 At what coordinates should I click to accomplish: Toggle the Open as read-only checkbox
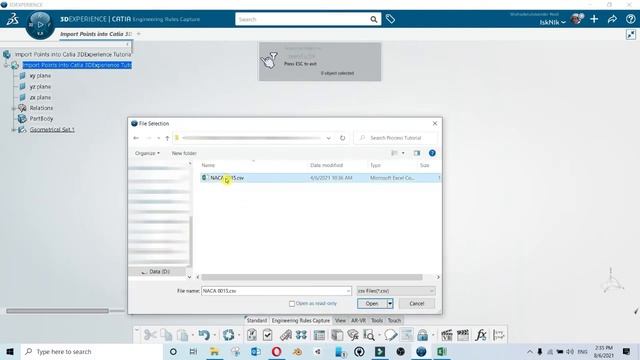(291, 304)
